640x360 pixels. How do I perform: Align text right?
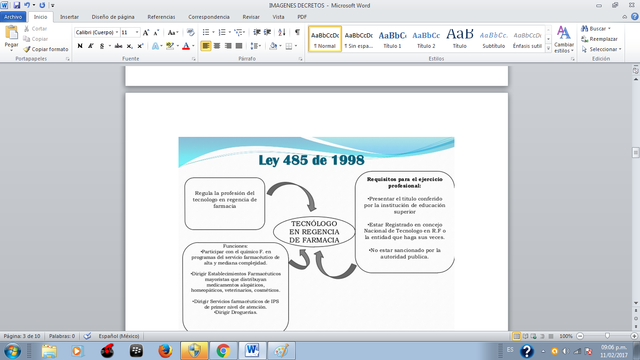click(228, 46)
